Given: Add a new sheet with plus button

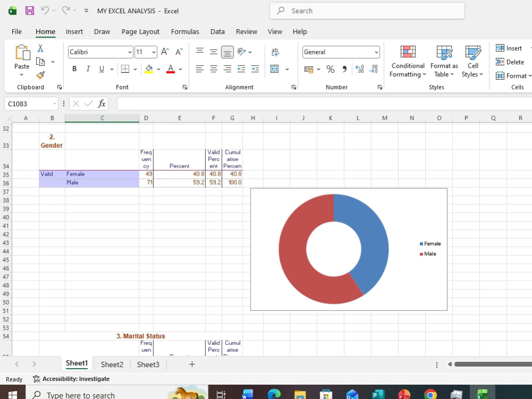Looking at the screenshot, I should pyautogui.click(x=192, y=364).
